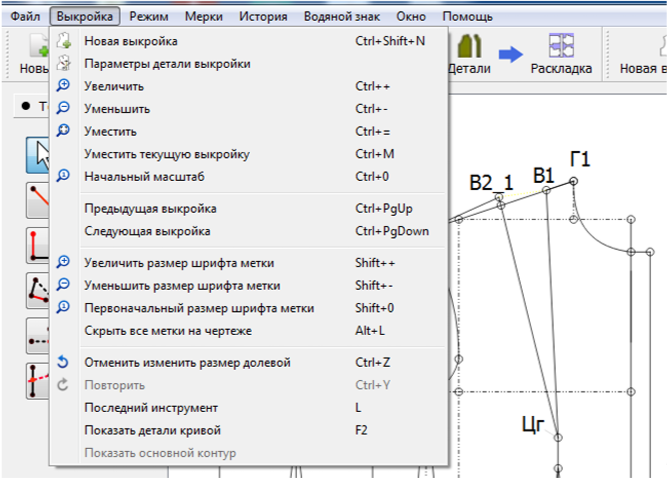Click the fit-zoom magnifier beside Уместить
Image resolution: width=667 pixels, height=480 pixels.
tap(63, 131)
